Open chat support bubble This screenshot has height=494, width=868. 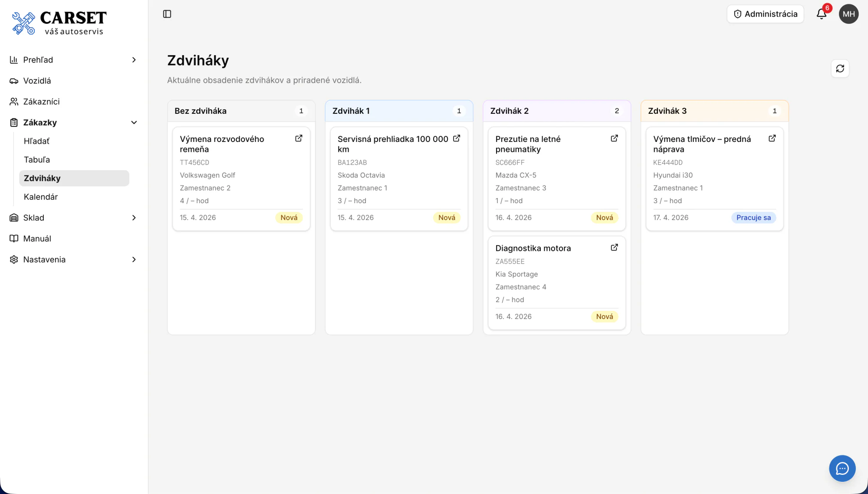pos(842,468)
